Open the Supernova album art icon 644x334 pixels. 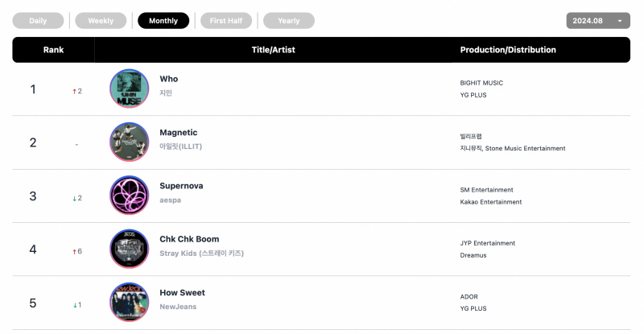[x=130, y=195]
